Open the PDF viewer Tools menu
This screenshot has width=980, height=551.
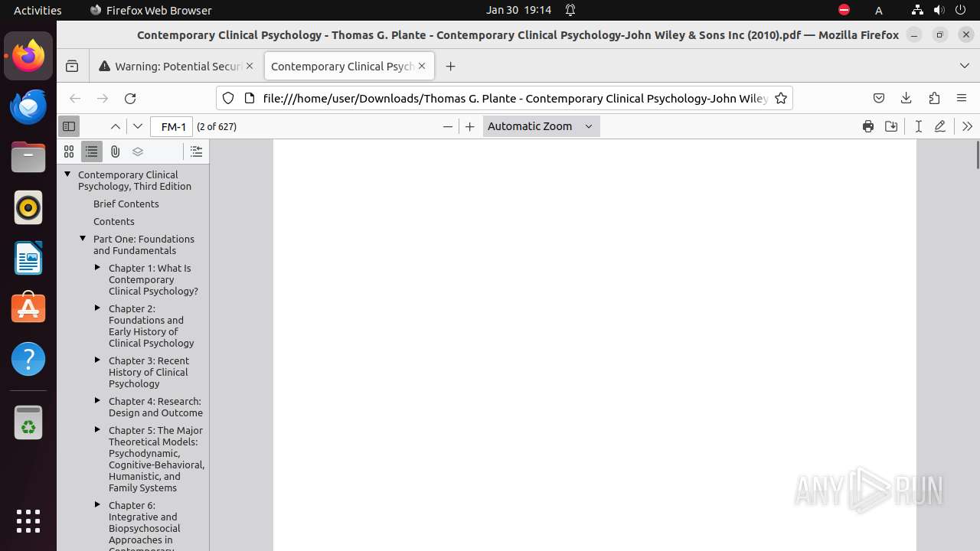(x=967, y=126)
